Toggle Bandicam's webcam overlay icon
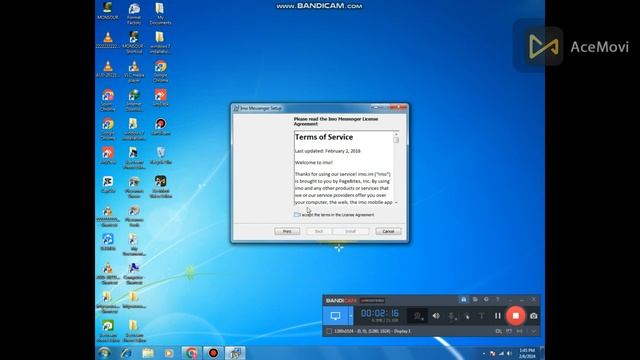This screenshot has height=360, width=640. (x=418, y=316)
